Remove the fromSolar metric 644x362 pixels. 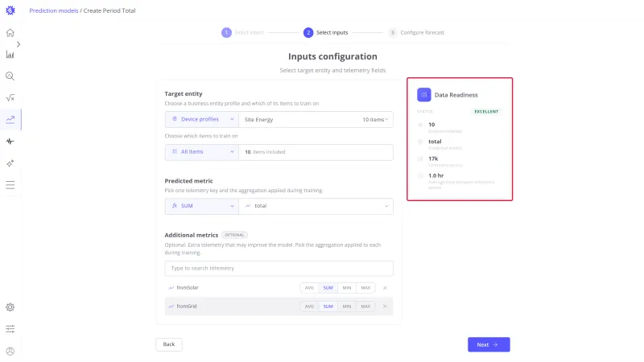pos(385,288)
